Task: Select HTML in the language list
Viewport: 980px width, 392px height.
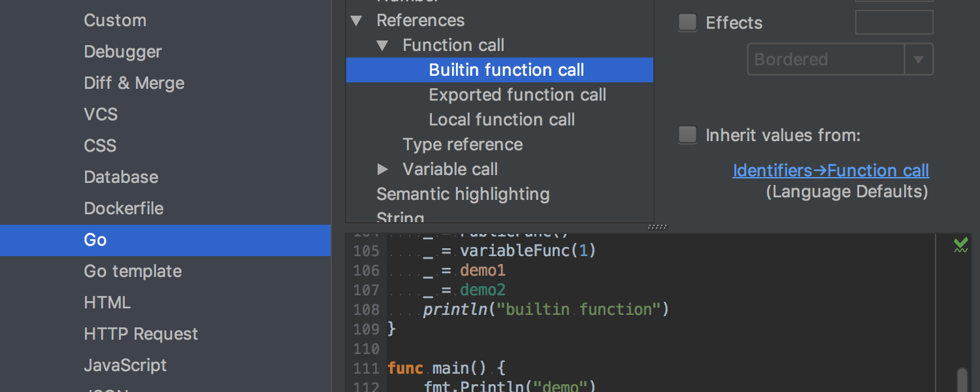Action: (107, 302)
